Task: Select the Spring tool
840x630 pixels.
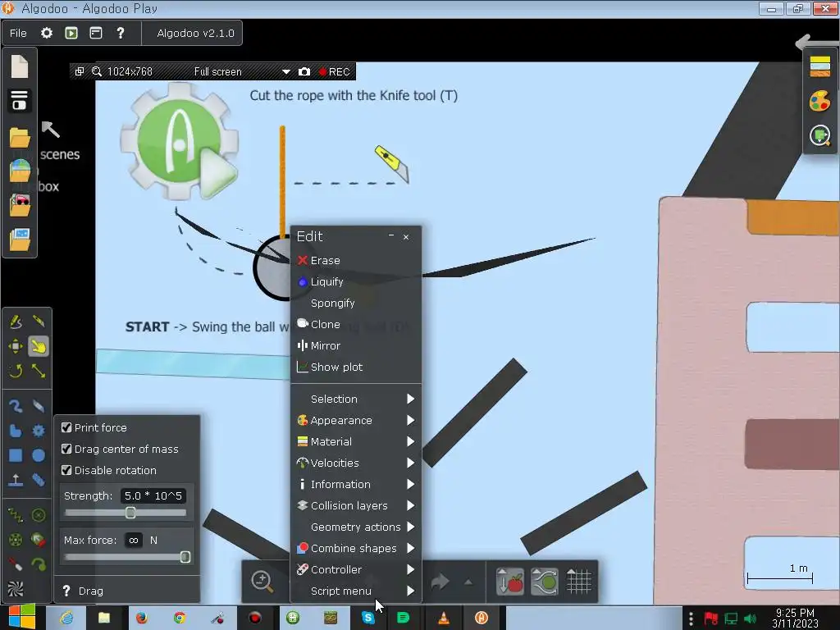Action: (x=16, y=515)
